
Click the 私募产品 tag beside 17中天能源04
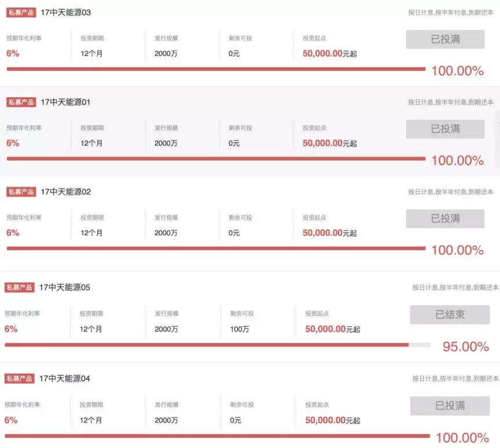[x=19, y=379]
